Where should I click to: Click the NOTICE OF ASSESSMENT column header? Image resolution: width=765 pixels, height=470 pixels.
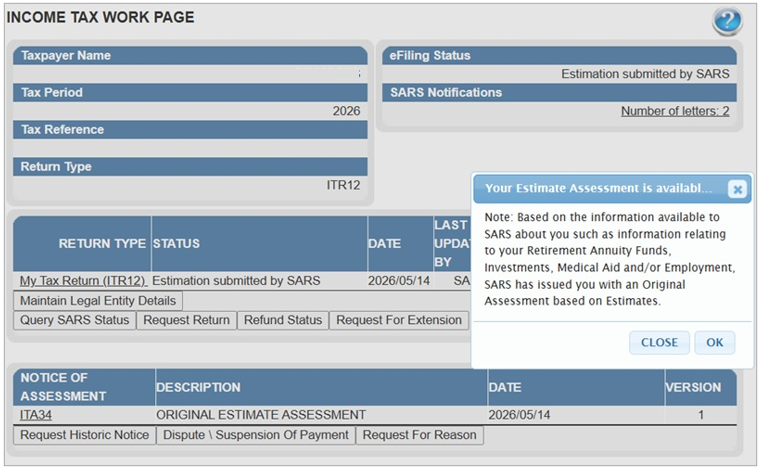(x=84, y=388)
